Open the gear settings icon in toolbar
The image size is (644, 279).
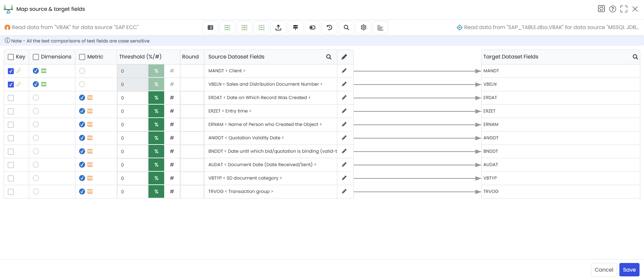[x=363, y=28]
